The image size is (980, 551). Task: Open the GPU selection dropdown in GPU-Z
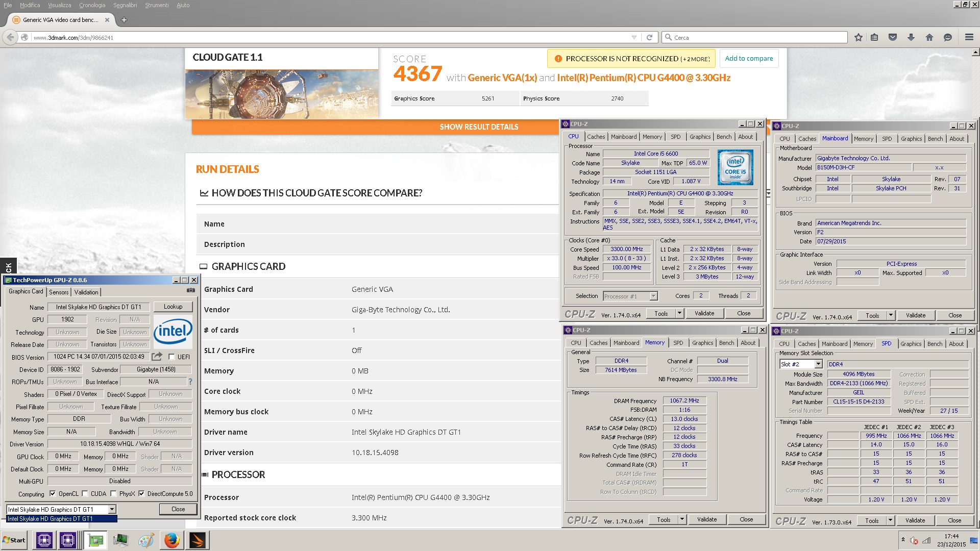[112, 509]
